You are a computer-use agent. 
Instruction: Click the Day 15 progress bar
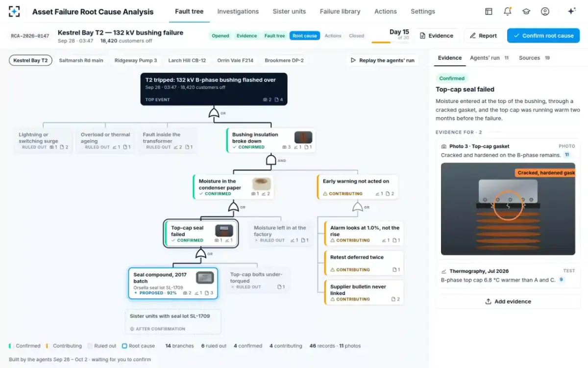(391, 43)
